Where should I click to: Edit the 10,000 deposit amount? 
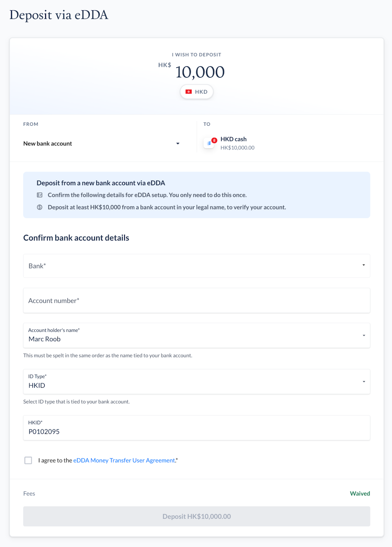pyautogui.click(x=200, y=72)
